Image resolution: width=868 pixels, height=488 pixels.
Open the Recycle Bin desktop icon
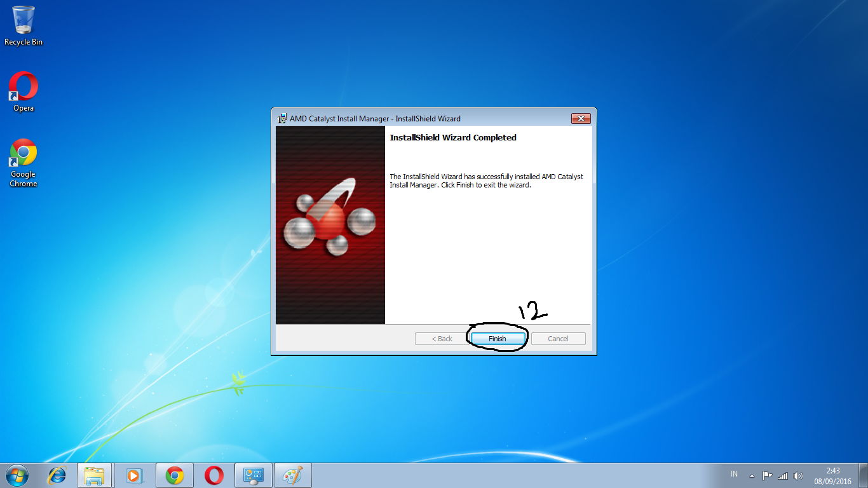tap(24, 25)
